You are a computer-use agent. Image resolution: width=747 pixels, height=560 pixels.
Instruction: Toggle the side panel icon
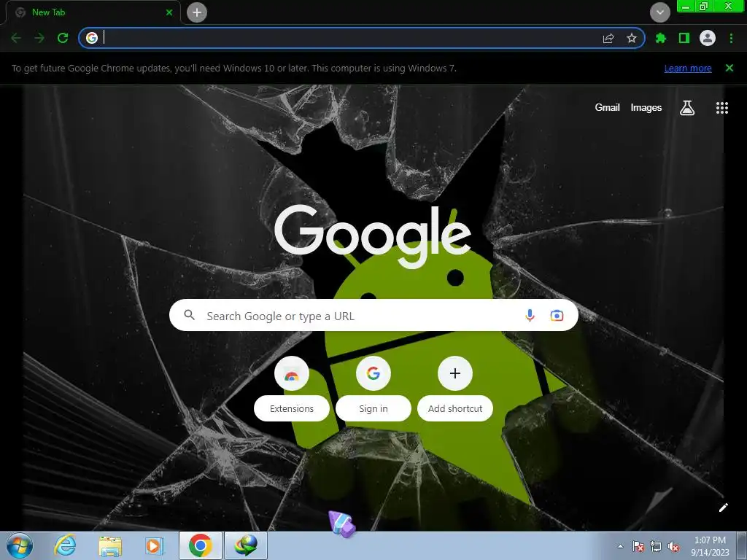684,38
